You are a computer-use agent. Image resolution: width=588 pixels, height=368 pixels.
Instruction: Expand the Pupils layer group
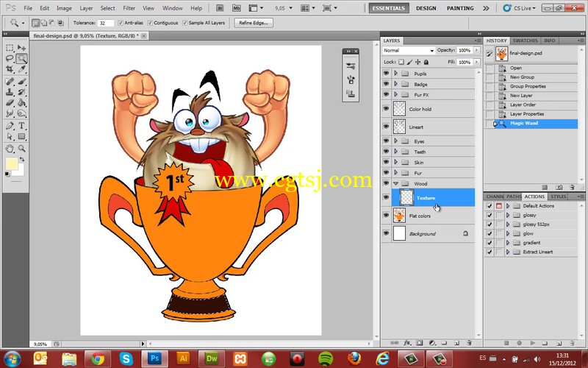tap(395, 73)
